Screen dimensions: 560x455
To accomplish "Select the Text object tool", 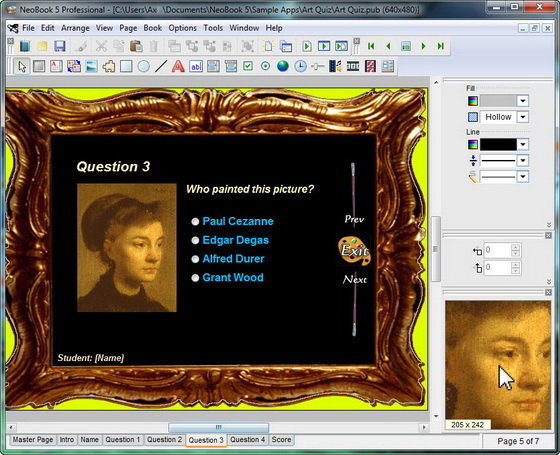I will tap(56, 66).
